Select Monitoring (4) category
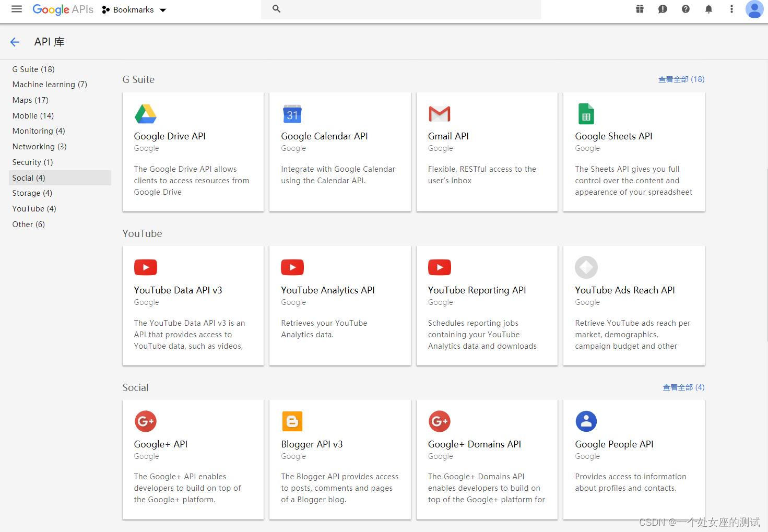This screenshot has height=532, width=768. tap(39, 131)
